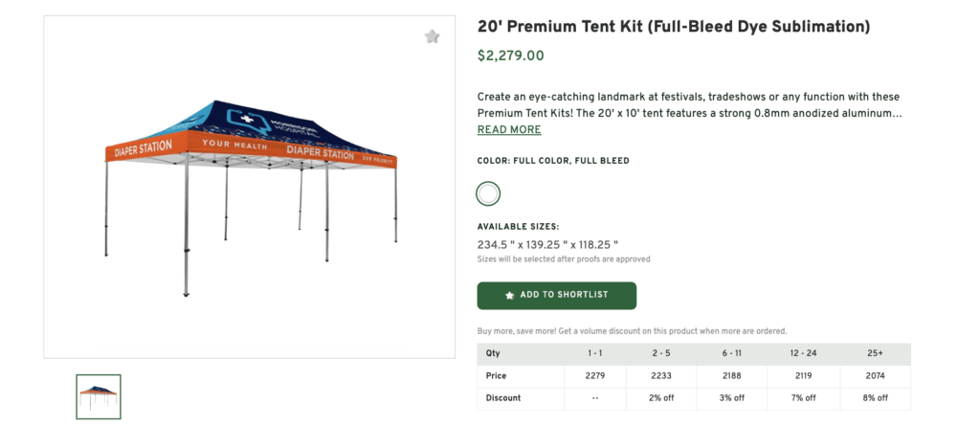Image resolution: width=980 pixels, height=427 pixels.
Task: Click the 6 - 11 quantity column header
Action: point(733,353)
